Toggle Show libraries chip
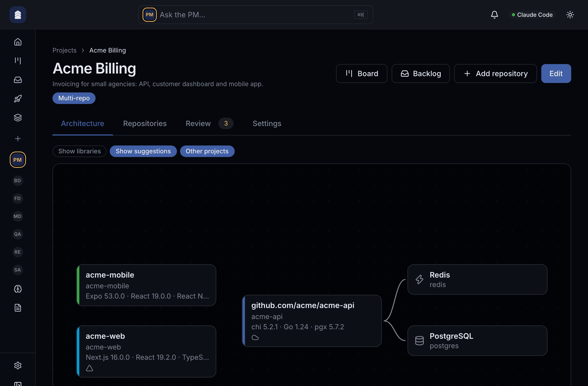This screenshot has width=588, height=386. 80,151
